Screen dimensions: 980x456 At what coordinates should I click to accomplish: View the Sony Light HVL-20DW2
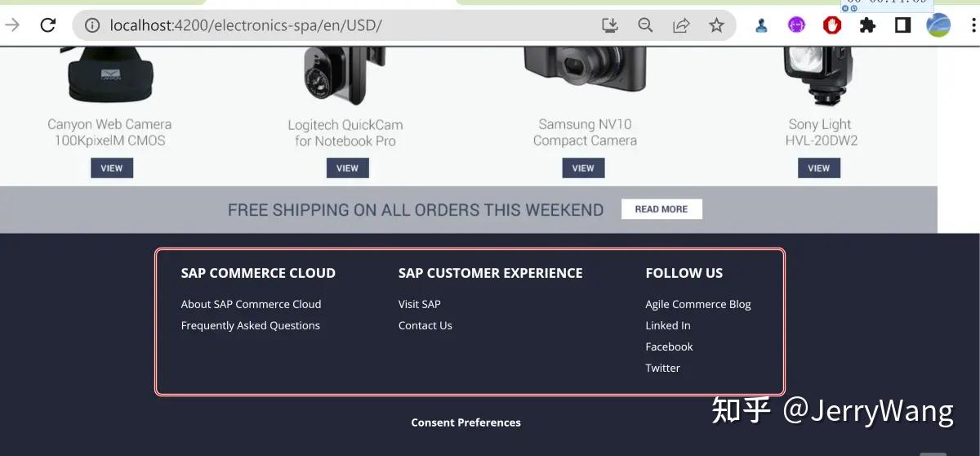819,168
